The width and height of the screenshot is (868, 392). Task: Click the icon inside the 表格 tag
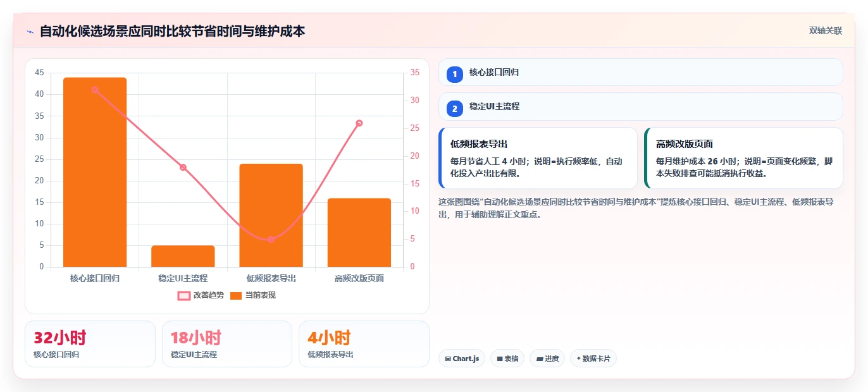pyautogui.click(x=500, y=358)
